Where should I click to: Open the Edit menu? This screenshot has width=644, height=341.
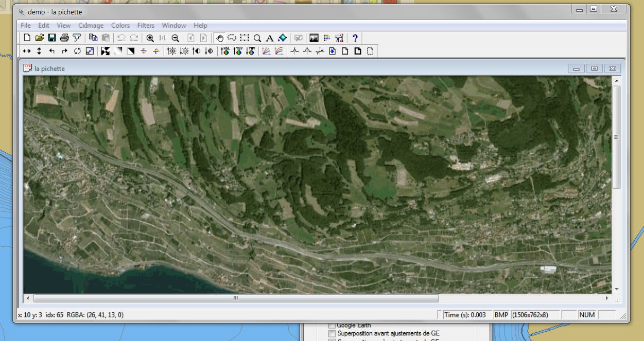click(44, 25)
